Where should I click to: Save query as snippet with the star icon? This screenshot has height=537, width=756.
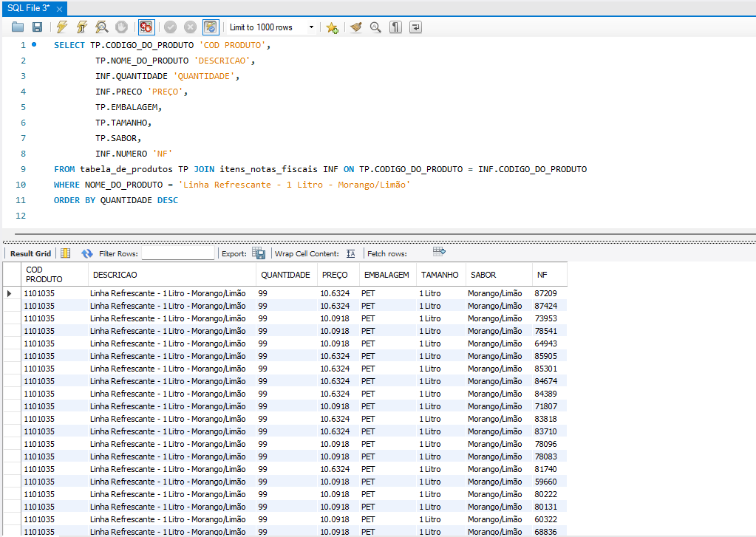point(333,27)
